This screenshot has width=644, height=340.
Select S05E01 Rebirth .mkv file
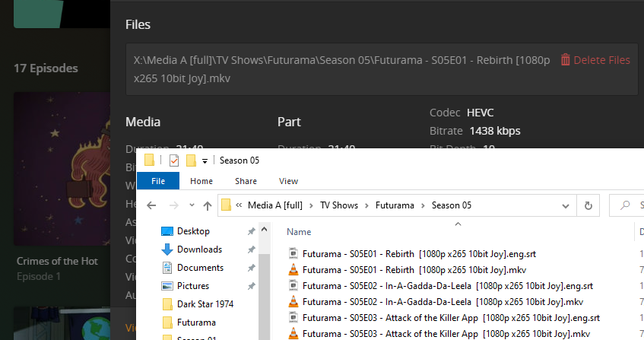414,270
